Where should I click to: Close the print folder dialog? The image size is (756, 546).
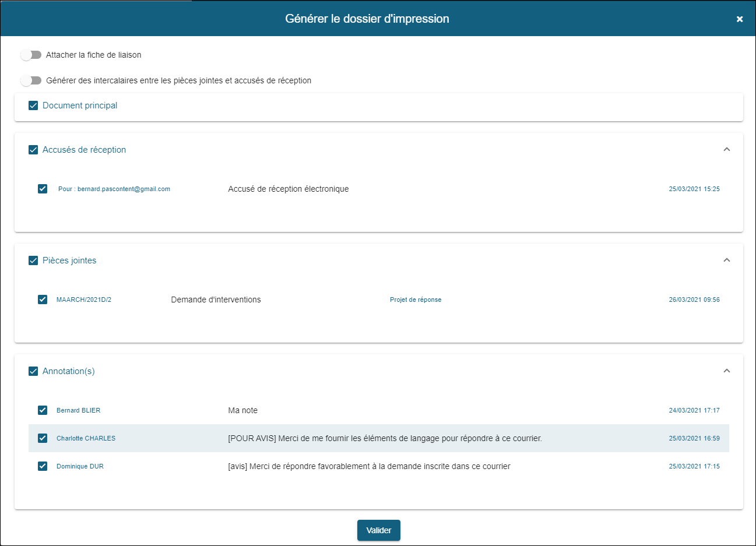tap(739, 19)
